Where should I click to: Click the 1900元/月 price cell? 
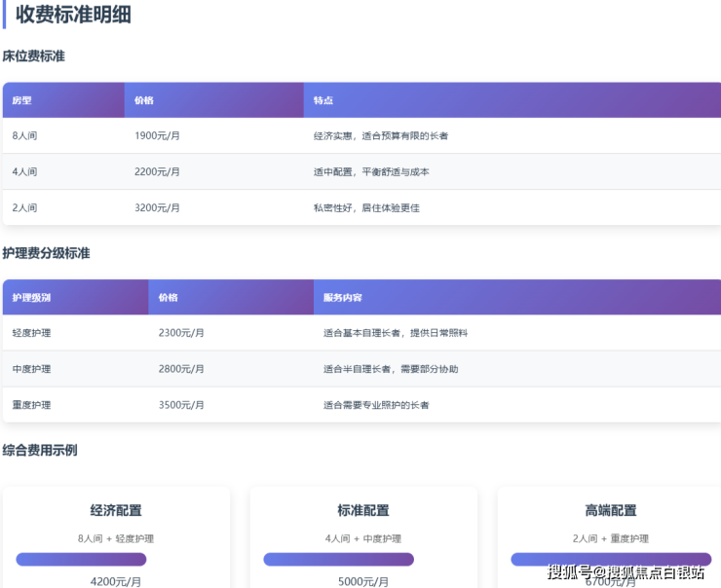[157, 135]
